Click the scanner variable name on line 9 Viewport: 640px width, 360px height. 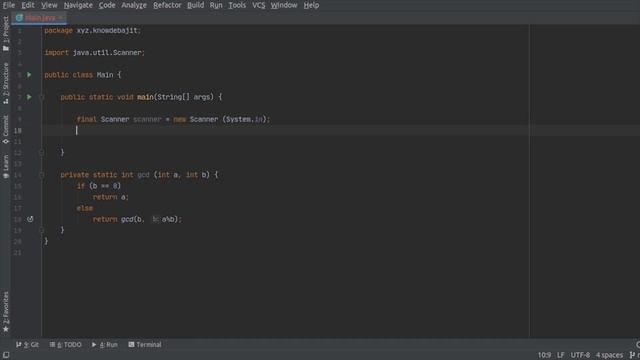[x=147, y=120]
